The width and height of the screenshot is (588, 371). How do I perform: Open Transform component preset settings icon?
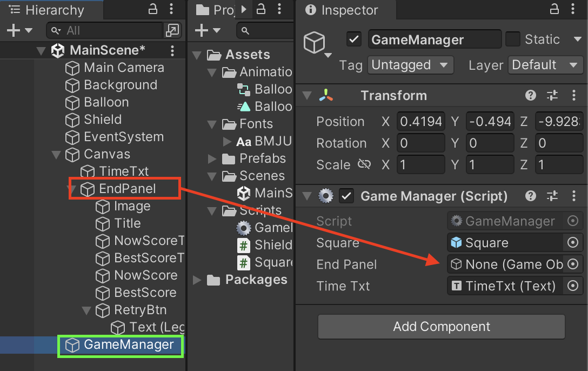pos(552,95)
